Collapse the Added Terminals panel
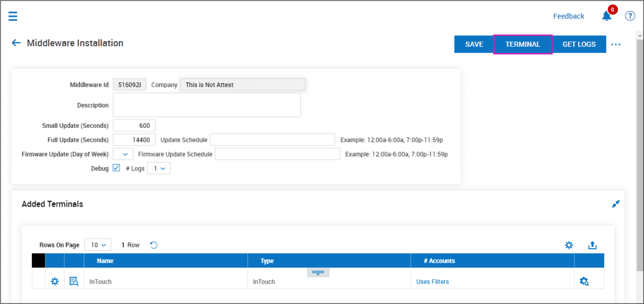 tap(616, 204)
